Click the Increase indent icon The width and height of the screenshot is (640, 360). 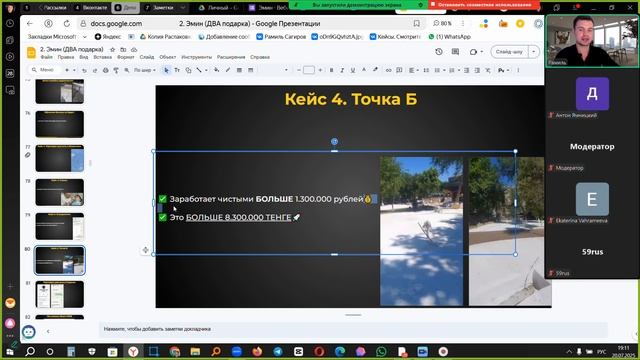click(x=477, y=70)
